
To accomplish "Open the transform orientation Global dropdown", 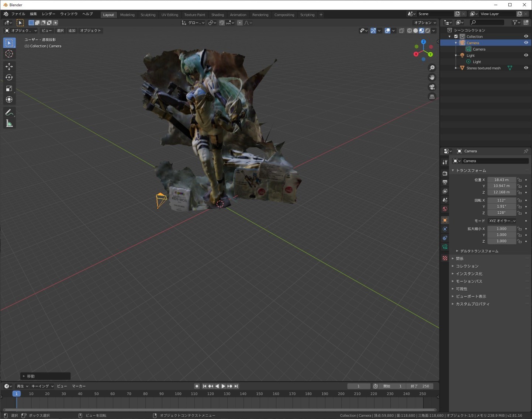I will click(193, 23).
